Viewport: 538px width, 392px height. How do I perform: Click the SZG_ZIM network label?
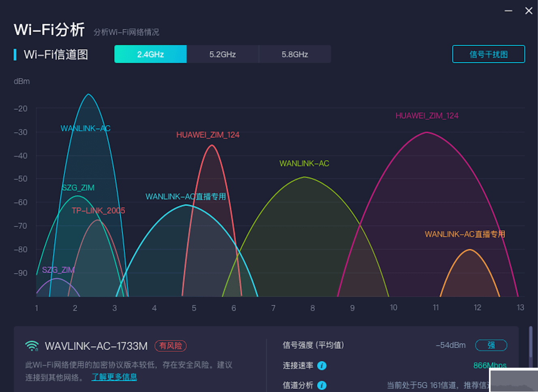77,187
